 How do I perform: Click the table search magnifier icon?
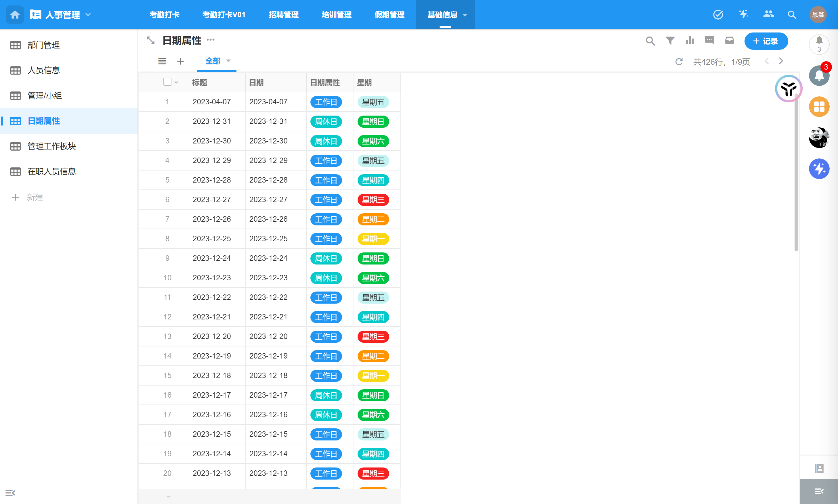pyautogui.click(x=650, y=41)
